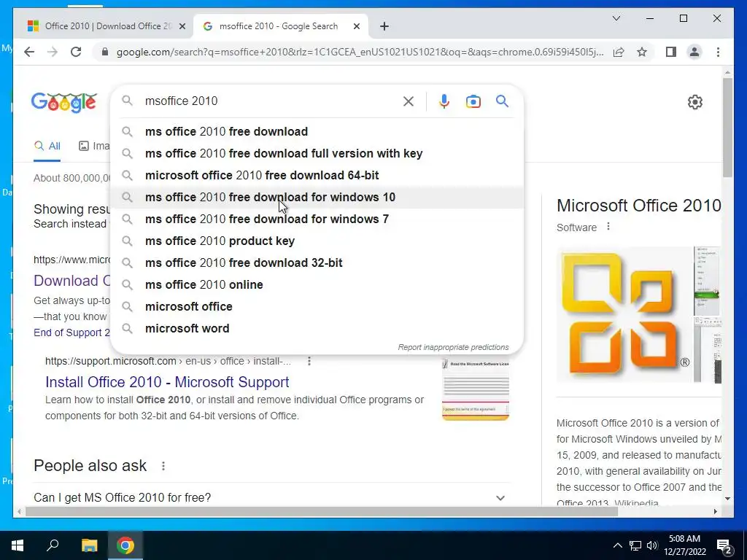747x560 pixels.
Task: Click the horizontal scrollbar right arrow
Action: [715, 512]
